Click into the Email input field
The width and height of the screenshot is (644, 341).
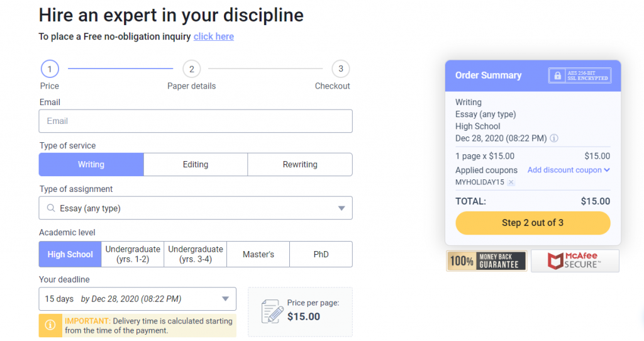pos(196,121)
